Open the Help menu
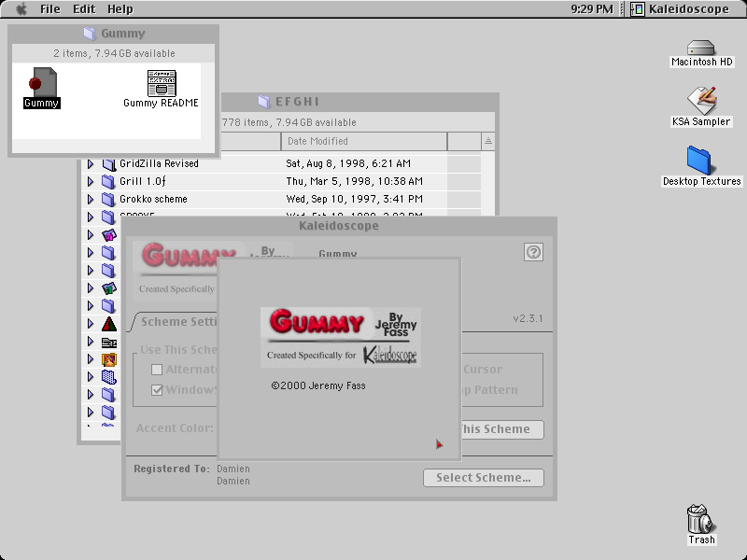Screen dimensions: 747x560 coord(120,9)
